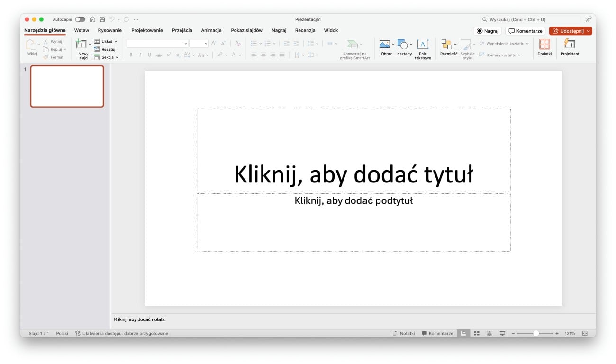
Task: Insert a Pole tekstowe text box
Action: pyautogui.click(x=423, y=50)
